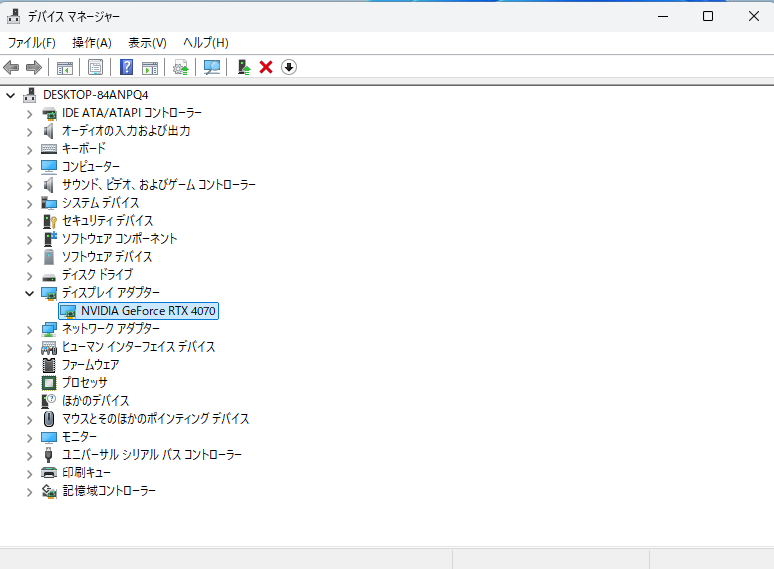
Task: Scan for hardware changes icon
Action: click(212, 67)
